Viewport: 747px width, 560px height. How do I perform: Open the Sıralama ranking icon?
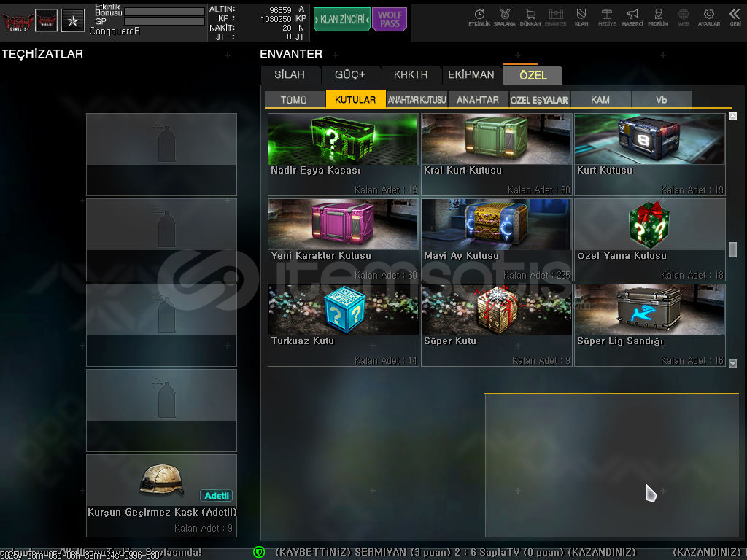[505, 17]
